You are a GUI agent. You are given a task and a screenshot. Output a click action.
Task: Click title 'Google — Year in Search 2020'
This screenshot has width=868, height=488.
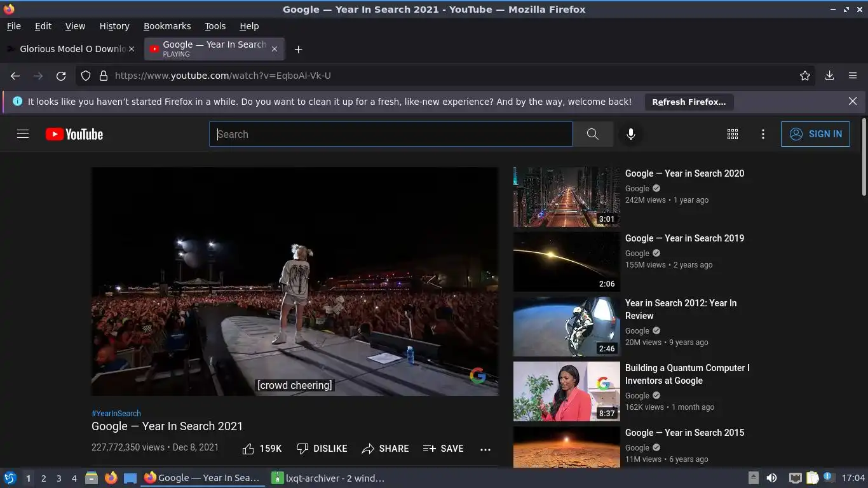[x=684, y=173]
